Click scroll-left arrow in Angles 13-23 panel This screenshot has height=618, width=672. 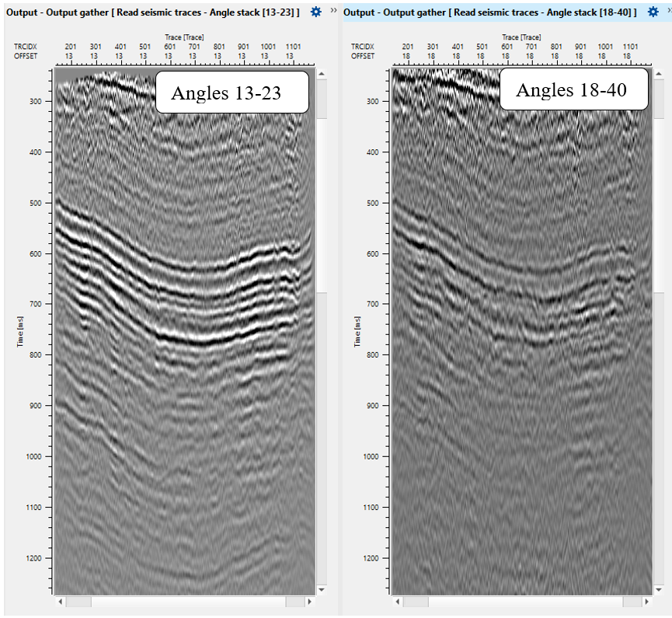pyautogui.click(x=61, y=602)
